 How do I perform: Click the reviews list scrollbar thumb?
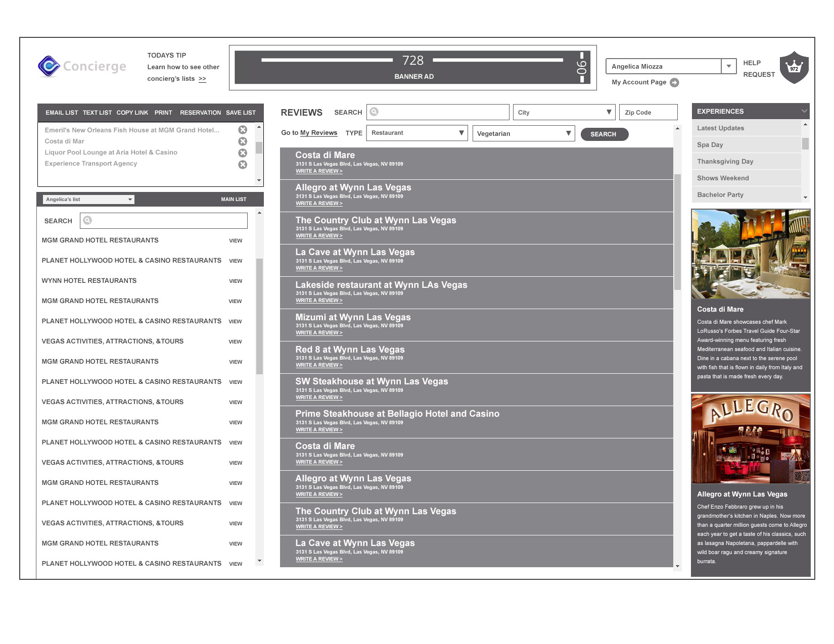(677, 232)
